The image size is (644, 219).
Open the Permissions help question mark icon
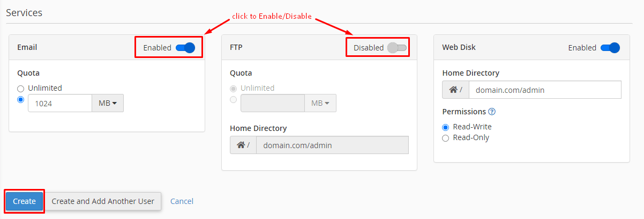492,112
